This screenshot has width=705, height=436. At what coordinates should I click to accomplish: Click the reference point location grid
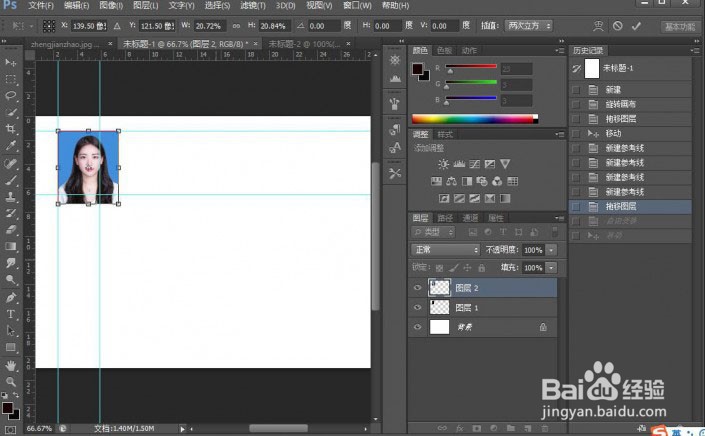point(49,26)
